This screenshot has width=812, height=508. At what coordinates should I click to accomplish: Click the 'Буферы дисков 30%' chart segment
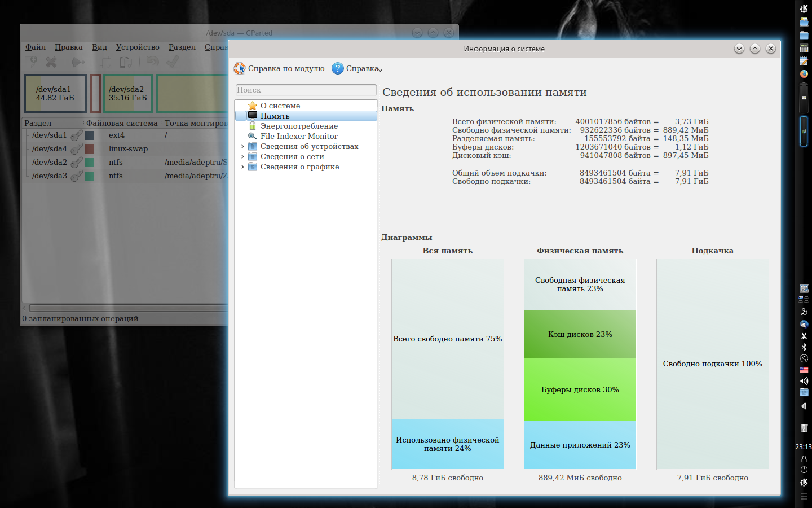pos(580,390)
